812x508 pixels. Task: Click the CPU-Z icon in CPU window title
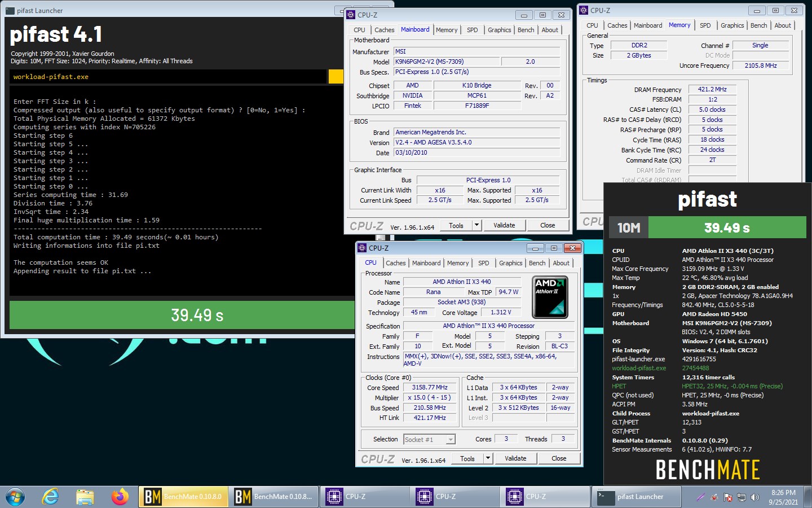click(x=363, y=248)
